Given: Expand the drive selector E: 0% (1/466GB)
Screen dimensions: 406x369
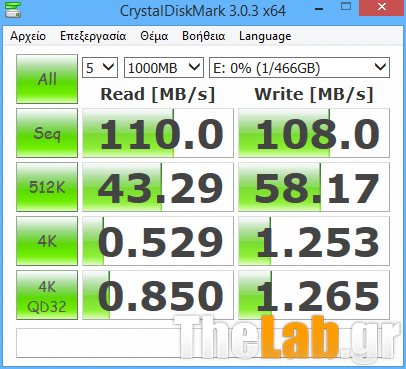Looking at the screenshot, I should tap(299, 68).
